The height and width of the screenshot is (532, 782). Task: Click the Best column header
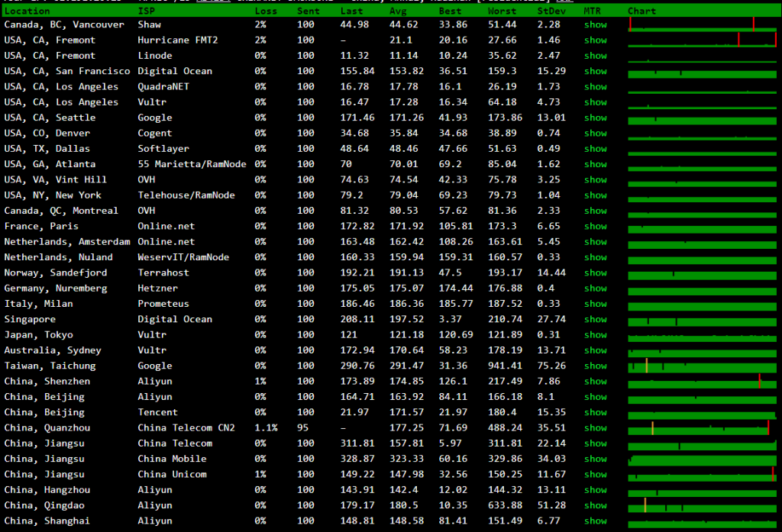(x=451, y=11)
